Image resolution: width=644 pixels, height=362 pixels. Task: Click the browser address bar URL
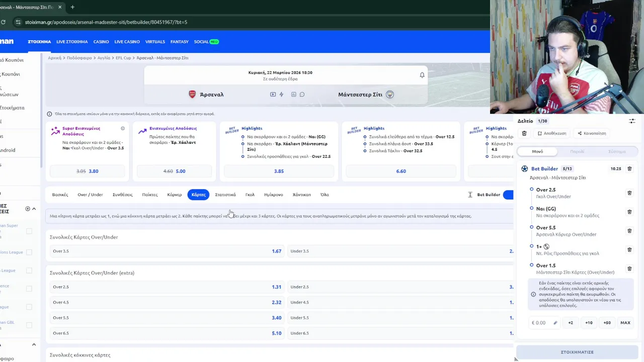[x=106, y=22]
